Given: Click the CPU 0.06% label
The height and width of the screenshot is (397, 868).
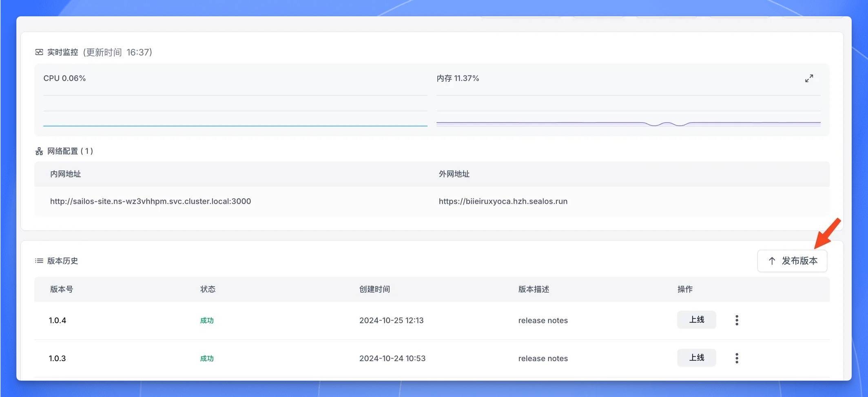Looking at the screenshot, I should pyautogui.click(x=64, y=78).
